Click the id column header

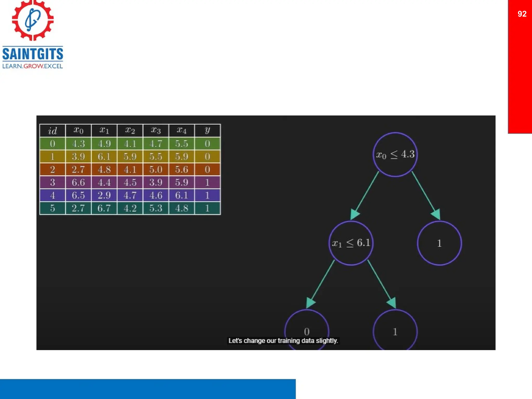click(x=52, y=131)
